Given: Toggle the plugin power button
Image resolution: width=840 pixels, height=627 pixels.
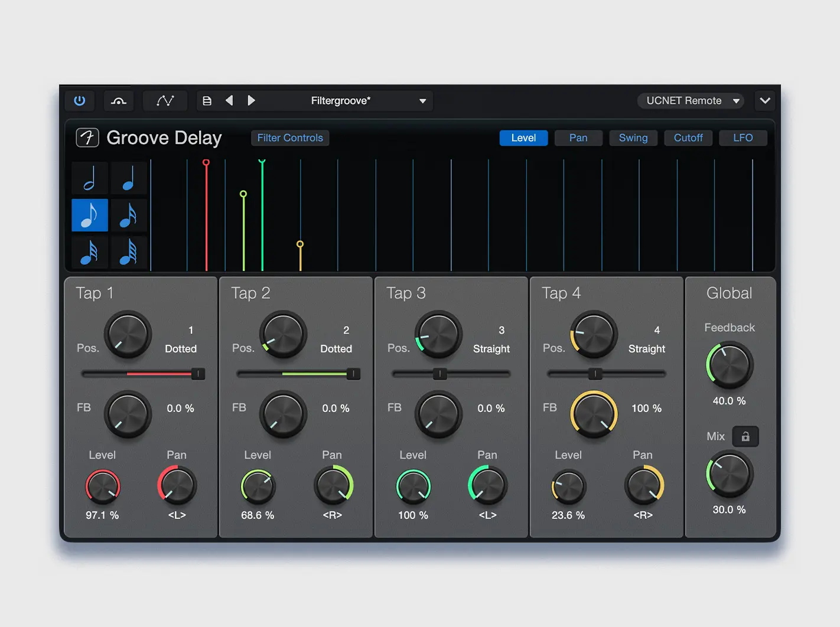Looking at the screenshot, I should (x=80, y=100).
